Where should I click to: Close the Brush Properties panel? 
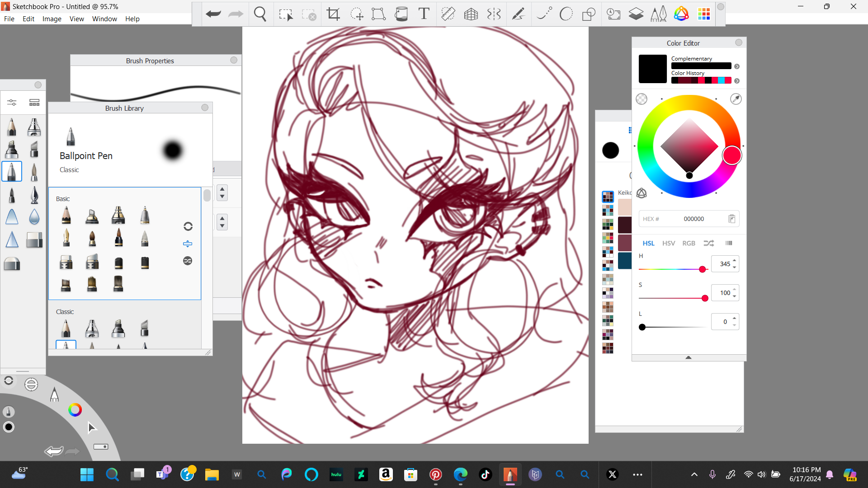pyautogui.click(x=234, y=60)
